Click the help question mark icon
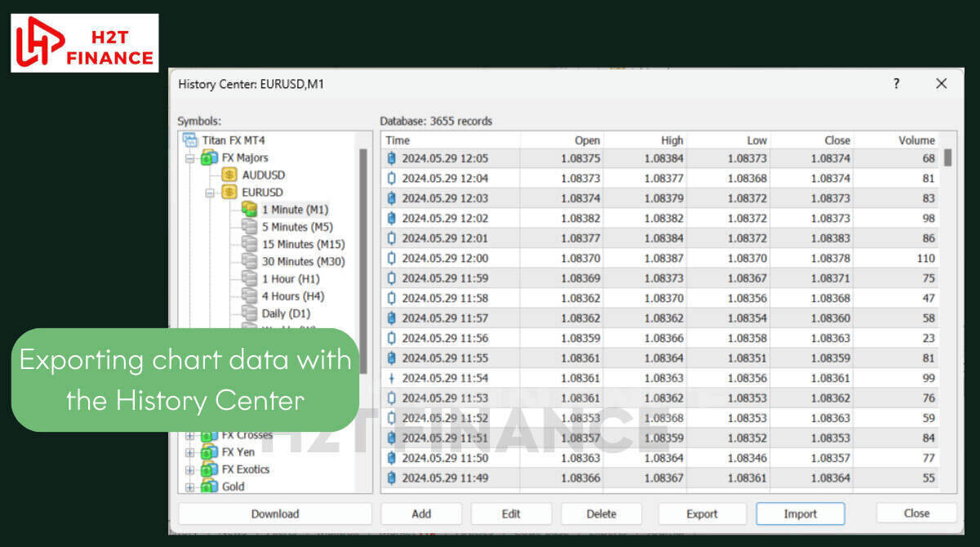Screen dimensions: 980x547 click(x=896, y=83)
